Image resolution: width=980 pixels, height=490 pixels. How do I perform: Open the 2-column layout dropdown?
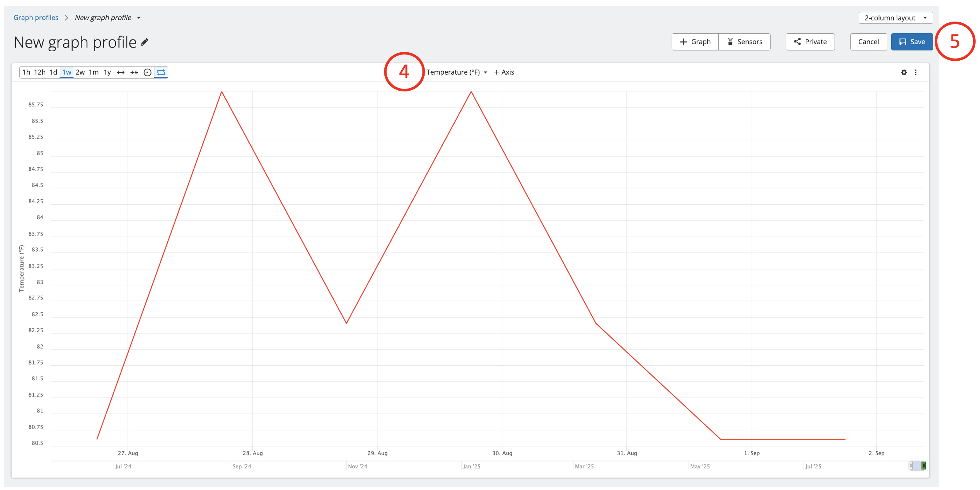pyautogui.click(x=895, y=18)
